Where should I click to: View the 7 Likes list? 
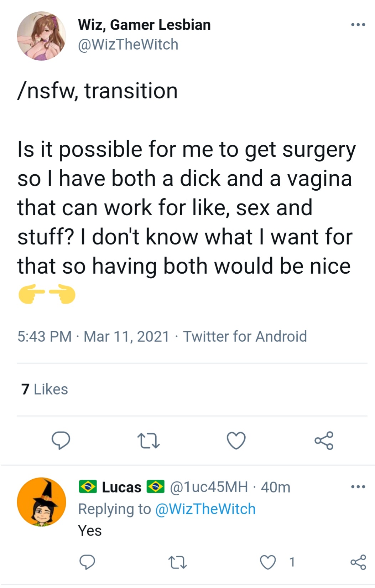coord(45,389)
